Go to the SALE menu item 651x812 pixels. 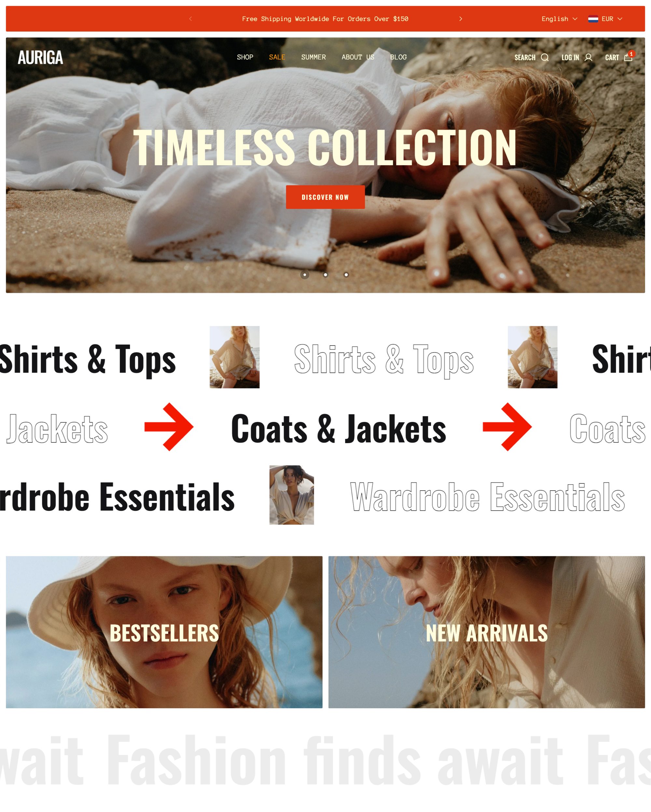pos(277,57)
